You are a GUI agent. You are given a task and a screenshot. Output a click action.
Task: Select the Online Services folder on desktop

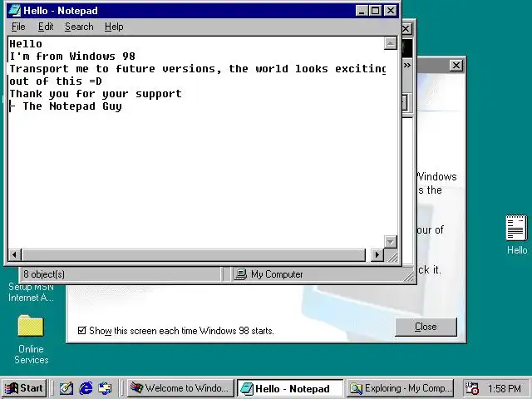[31, 339]
